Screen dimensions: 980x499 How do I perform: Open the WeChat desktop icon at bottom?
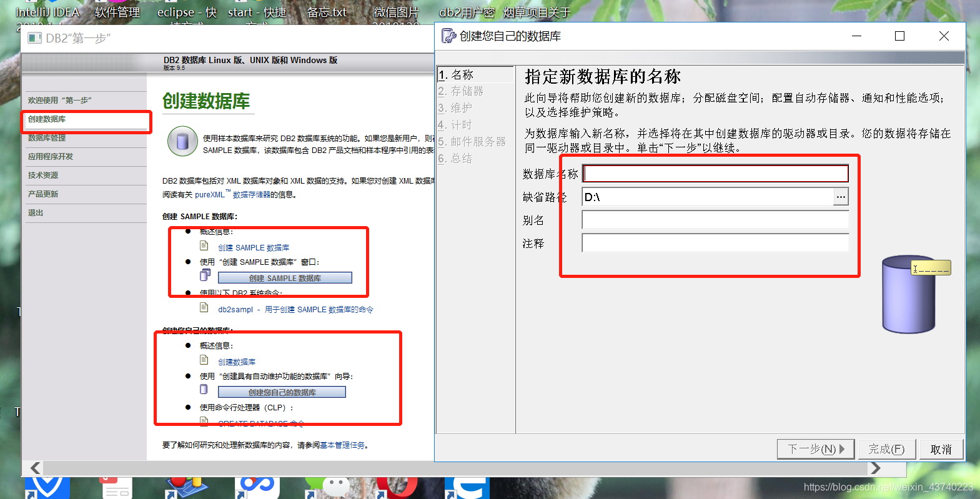[327, 487]
